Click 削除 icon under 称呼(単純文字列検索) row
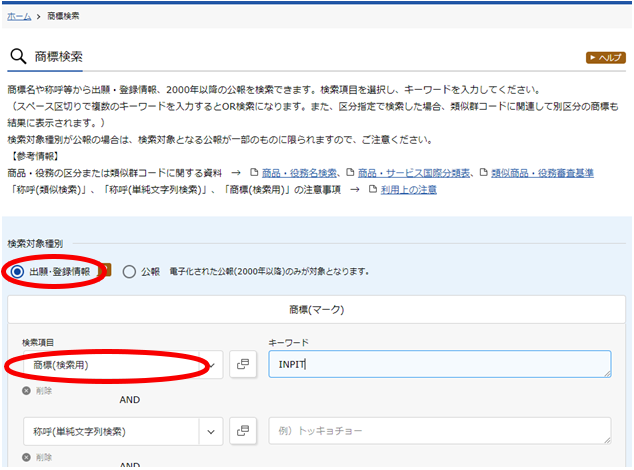634x470 pixels. (26, 457)
